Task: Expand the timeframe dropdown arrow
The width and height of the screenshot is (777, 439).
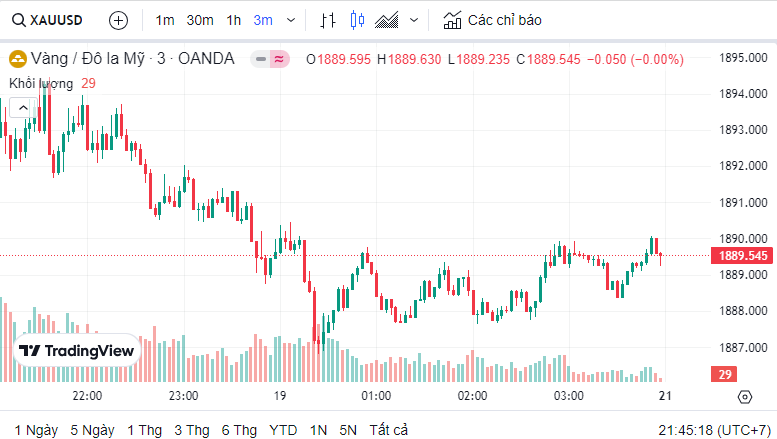Action: coord(291,20)
